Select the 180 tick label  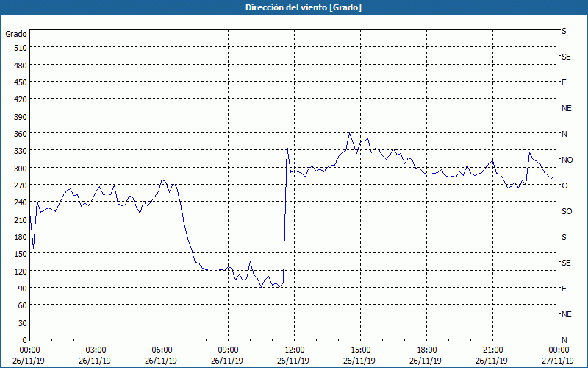21,237
